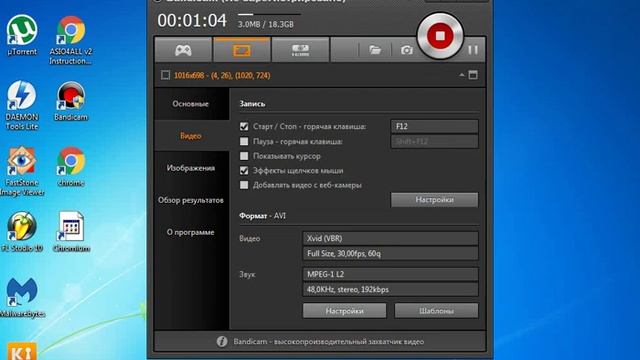Open FastStone Image Viewer shortcut
Viewport: 640px width, 360px height.
click(22, 171)
